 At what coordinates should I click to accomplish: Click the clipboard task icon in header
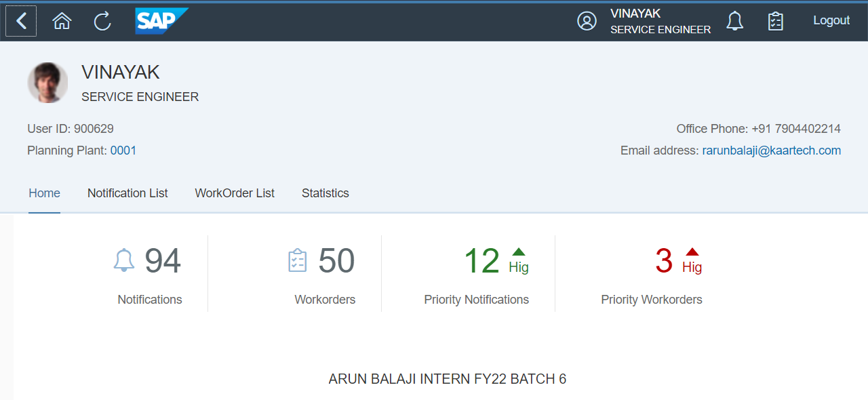coord(775,21)
